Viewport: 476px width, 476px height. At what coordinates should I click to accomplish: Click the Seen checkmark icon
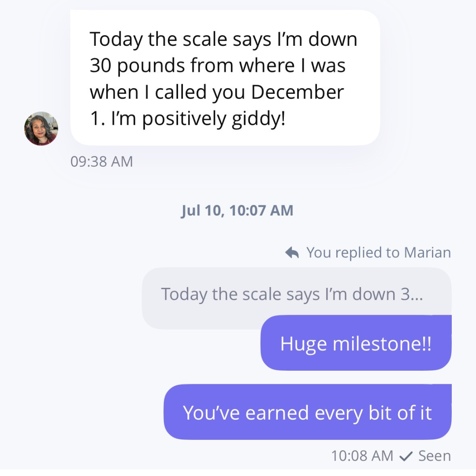pyautogui.click(x=406, y=456)
